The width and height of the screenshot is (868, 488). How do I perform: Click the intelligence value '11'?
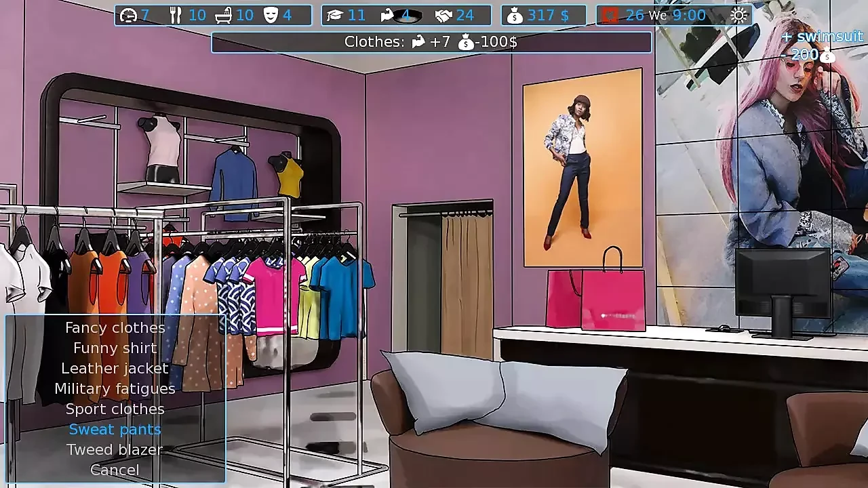(x=357, y=15)
